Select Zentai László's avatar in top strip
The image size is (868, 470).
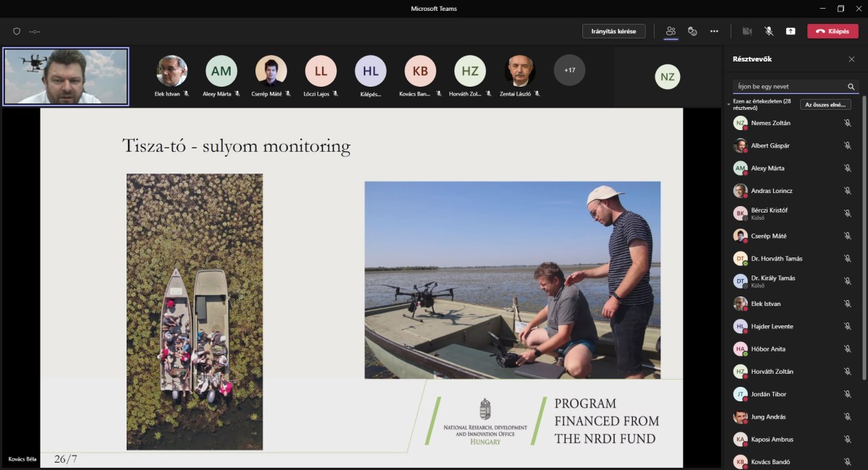(x=519, y=70)
